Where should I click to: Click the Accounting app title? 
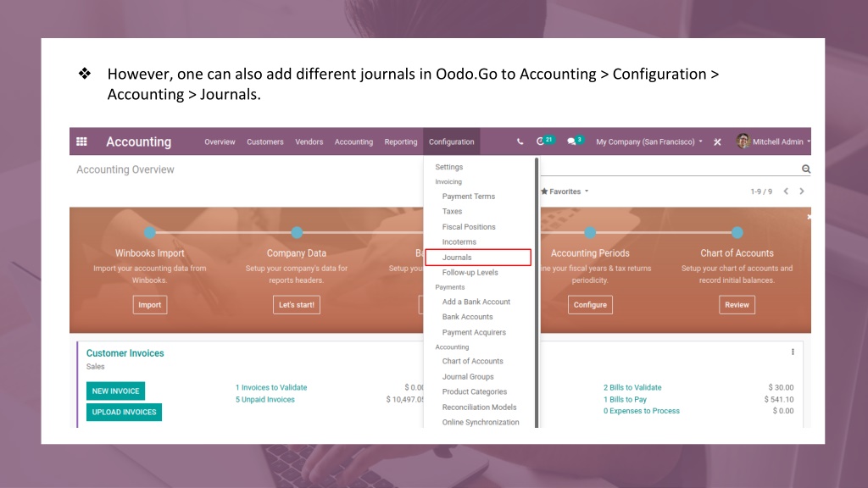click(x=139, y=141)
